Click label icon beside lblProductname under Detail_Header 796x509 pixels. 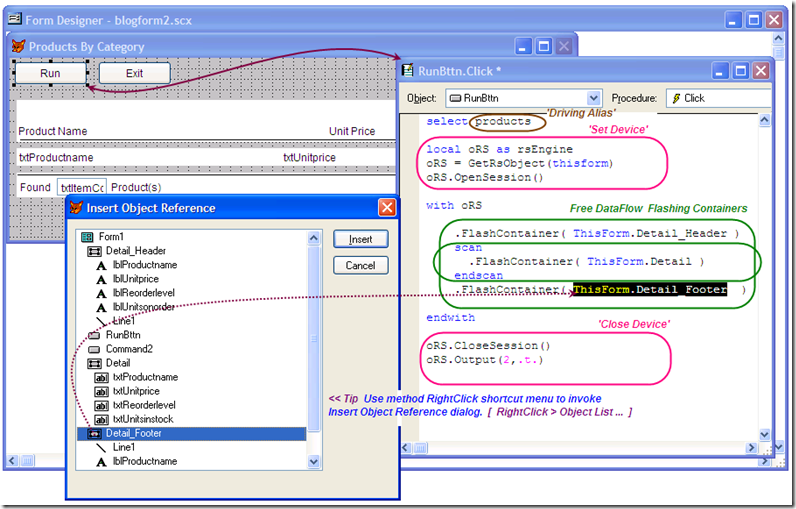point(102,265)
